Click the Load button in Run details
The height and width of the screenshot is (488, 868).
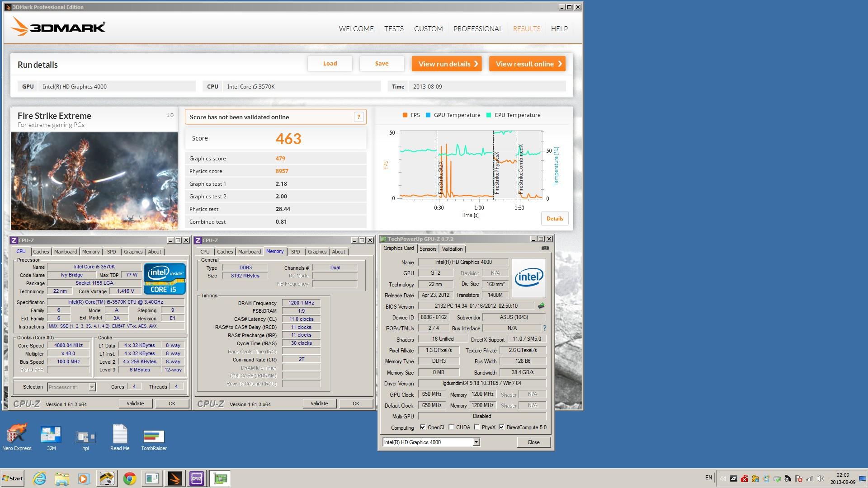330,64
